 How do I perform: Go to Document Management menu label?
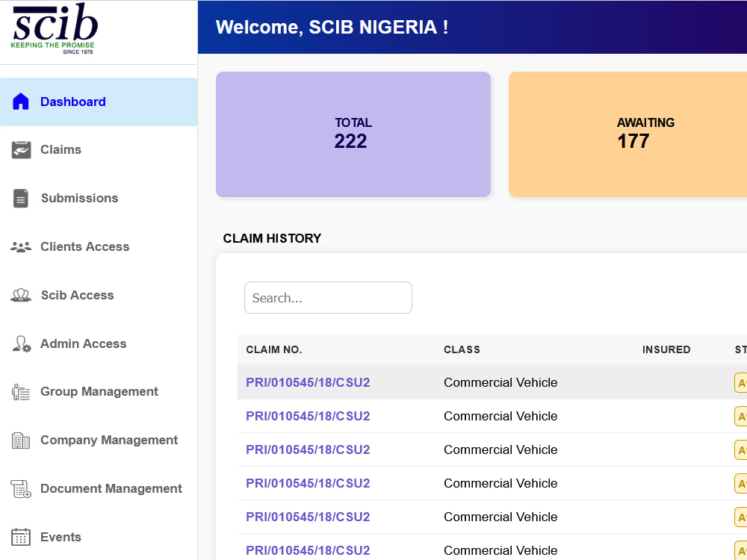tap(111, 488)
